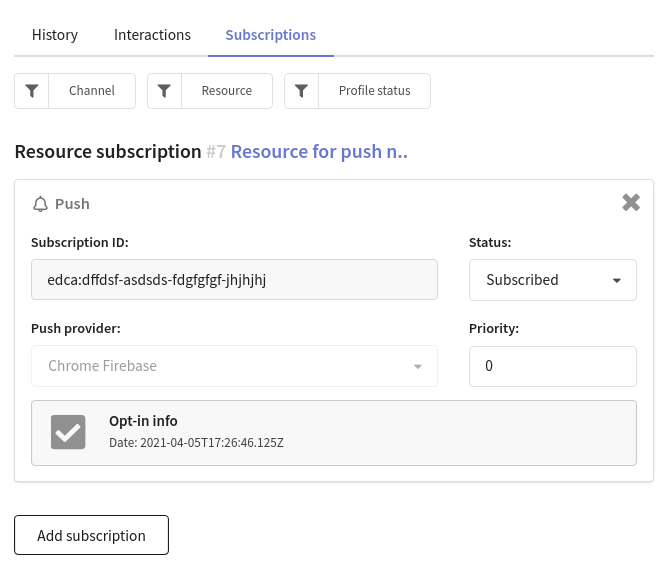Image resolution: width=668 pixels, height=564 pixels.
Task: Filter subscriptions by Profile status
Action: pos(374,91)
